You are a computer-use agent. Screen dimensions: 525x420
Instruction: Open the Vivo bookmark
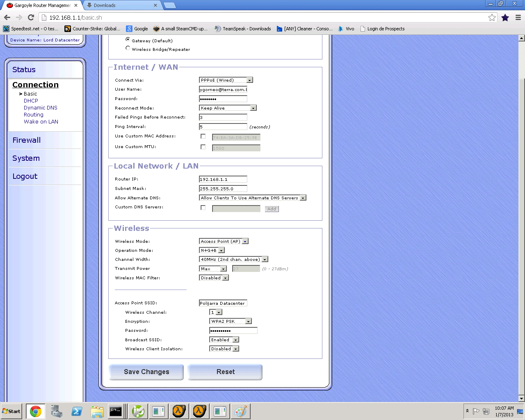346,29
